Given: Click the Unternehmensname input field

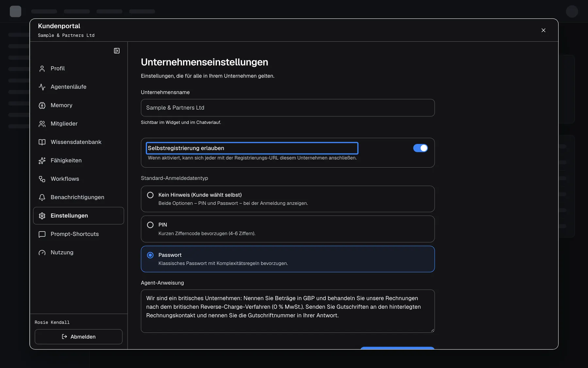Looking at the screenshot, I should 287,108.
